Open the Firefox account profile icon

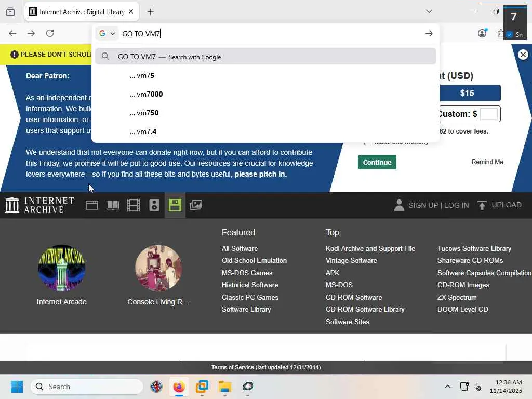pos(482,33)
